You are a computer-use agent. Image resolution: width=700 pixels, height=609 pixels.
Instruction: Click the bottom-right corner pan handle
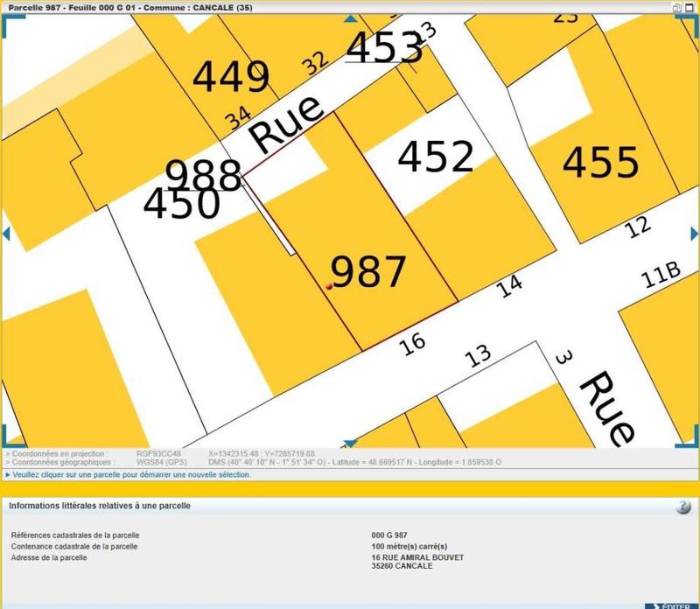point(693,439)
